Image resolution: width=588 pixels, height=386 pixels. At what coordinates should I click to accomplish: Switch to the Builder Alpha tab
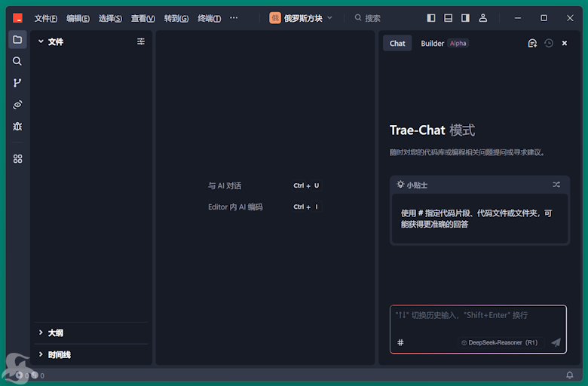(x=444, y=43)
